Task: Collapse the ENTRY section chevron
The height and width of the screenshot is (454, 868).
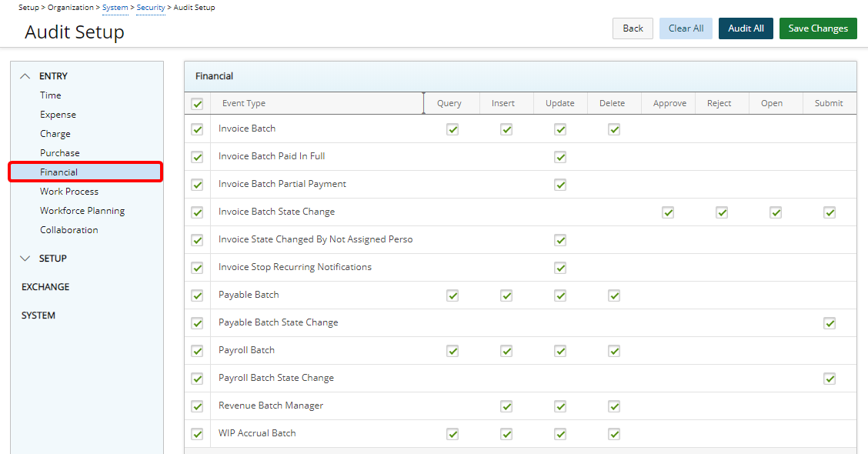Action: 25,76
